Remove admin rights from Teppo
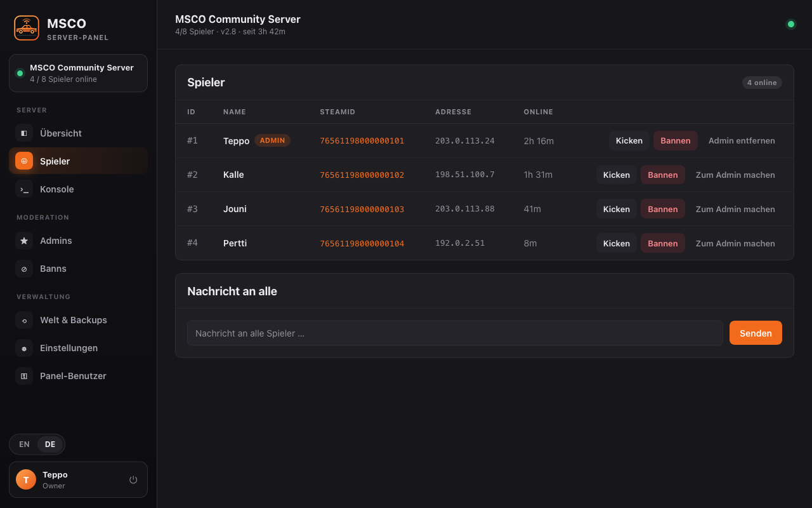The height and width of the screenshot is (508, 812). click(742, 141)
